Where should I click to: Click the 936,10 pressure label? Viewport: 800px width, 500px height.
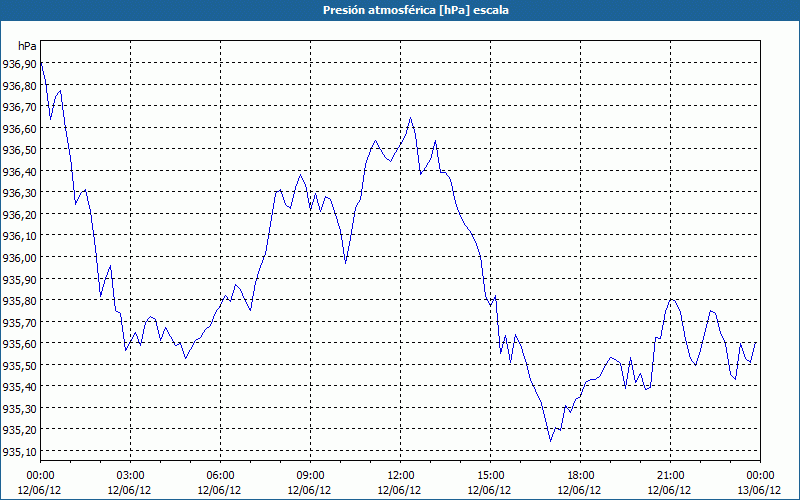pos(19,236)
